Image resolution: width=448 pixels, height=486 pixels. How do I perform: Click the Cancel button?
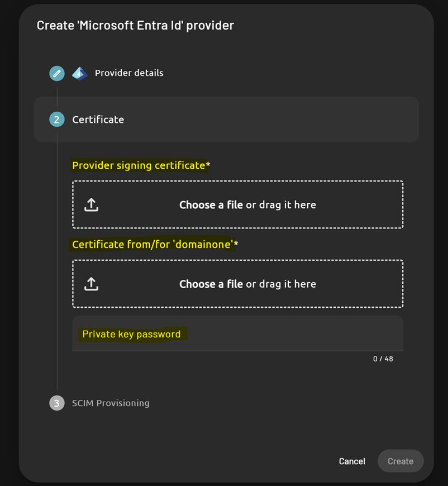tap(351, 461)
